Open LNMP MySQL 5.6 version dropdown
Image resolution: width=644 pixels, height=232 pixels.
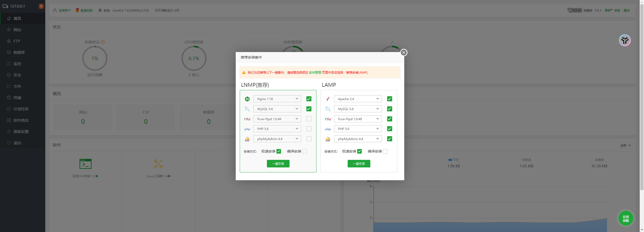pos(277,109)
